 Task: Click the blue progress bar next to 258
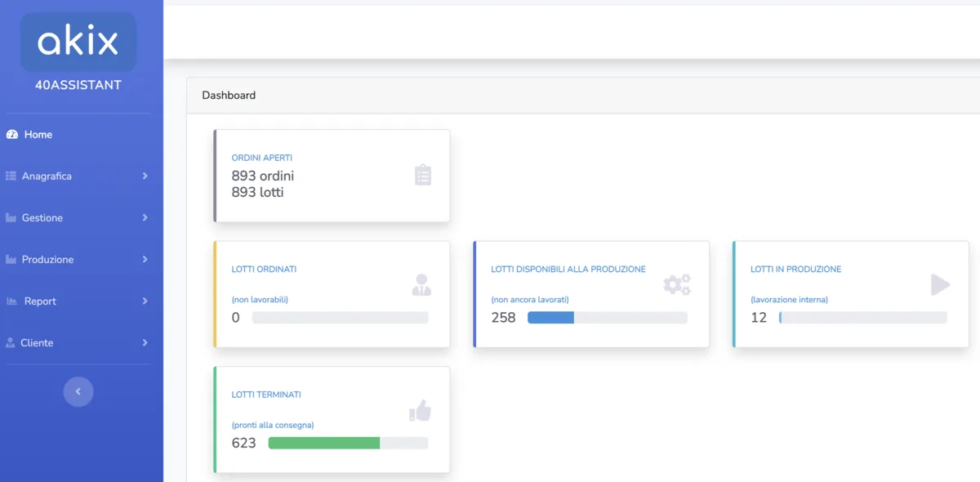click(608, 318)
